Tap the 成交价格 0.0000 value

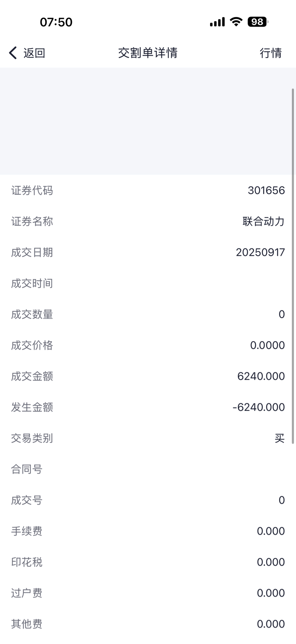[267, 345]
